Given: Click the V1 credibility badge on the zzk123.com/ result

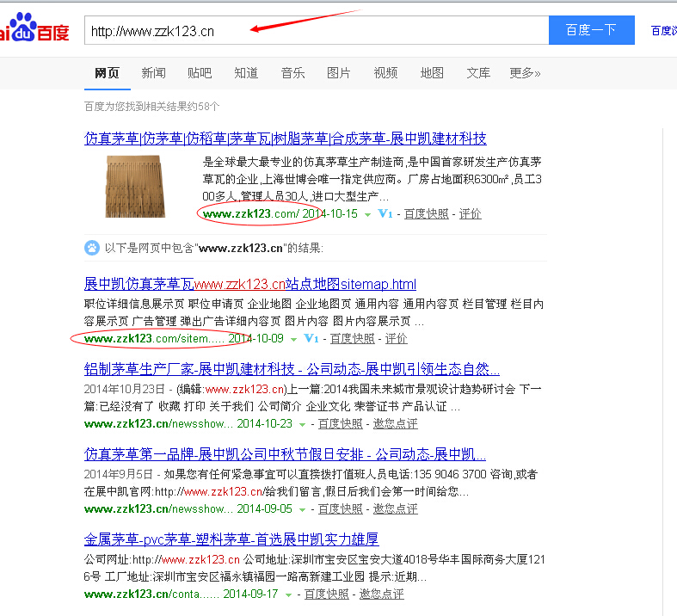Looking at the screenshot, I should pyautogui.click(x=385, y=213).
